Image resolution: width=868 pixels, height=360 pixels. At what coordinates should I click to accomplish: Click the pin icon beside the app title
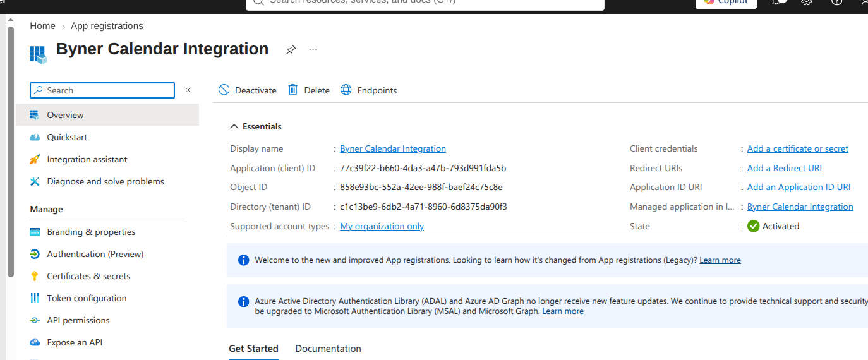(291, 50)
